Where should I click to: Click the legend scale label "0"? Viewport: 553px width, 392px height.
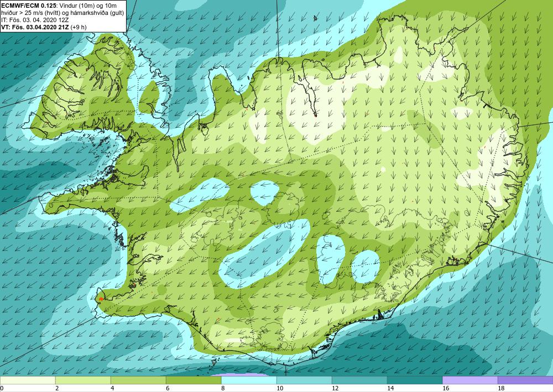click(2, 388)
